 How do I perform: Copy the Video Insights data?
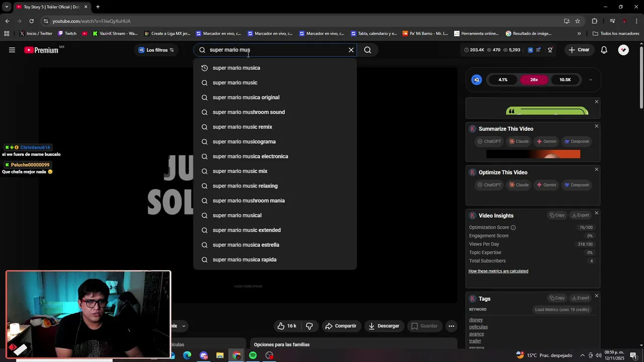[557, 215]
